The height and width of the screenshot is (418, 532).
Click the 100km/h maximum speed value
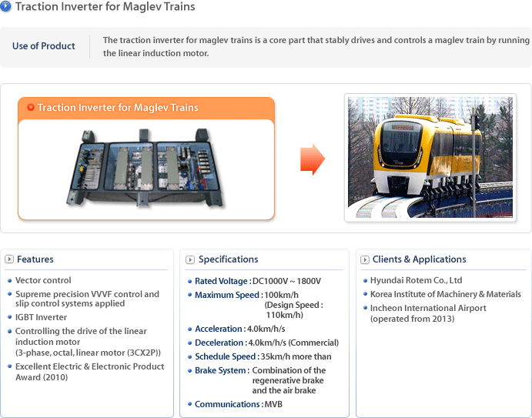click(x=281, y=295)
